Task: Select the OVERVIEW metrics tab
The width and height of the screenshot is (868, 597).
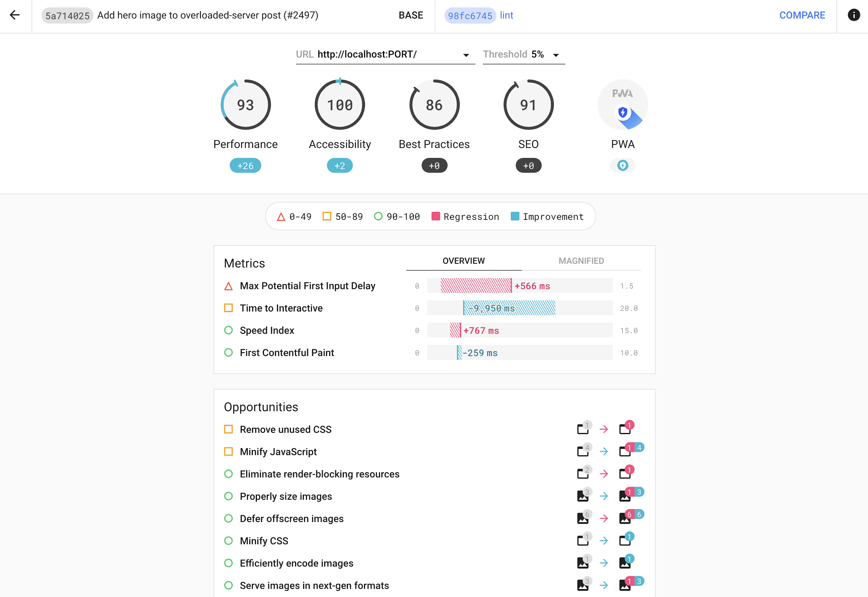Action: coord(464,260)
